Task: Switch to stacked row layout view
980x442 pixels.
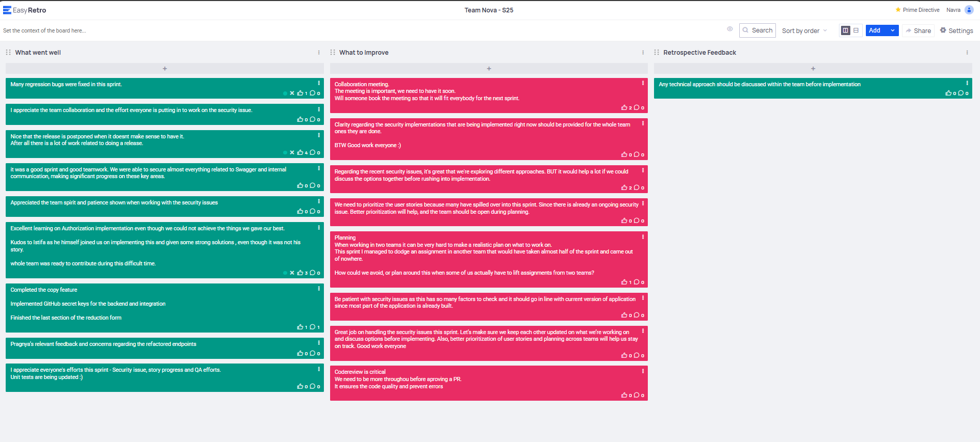Action: point(856,30)
